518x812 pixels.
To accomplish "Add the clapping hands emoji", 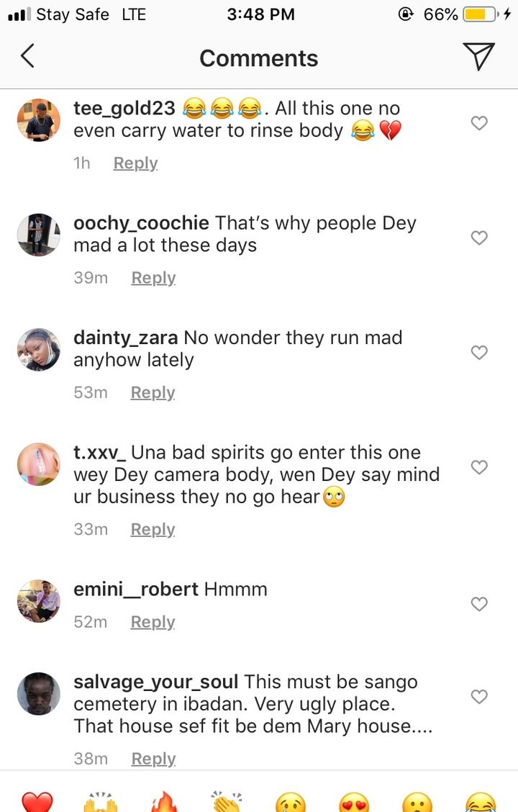I will coord(227,801).
